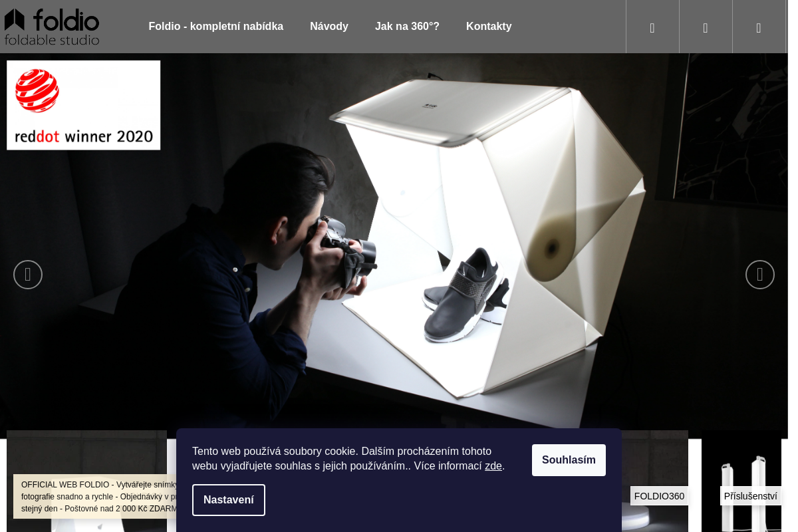798x532 pixels.
Task: Select the Jak na 360°? menu item
Action: tap(407, 27)
